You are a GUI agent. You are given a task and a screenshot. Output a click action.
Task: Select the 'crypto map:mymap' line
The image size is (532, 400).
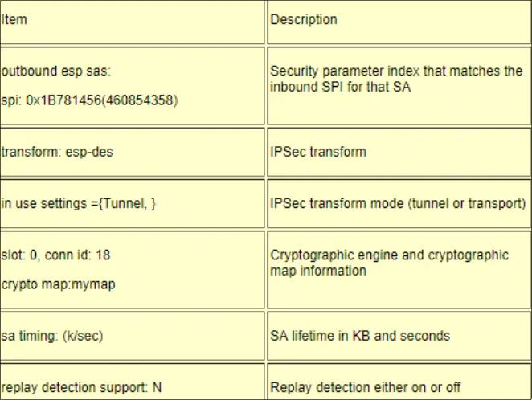tap(59, 284)
